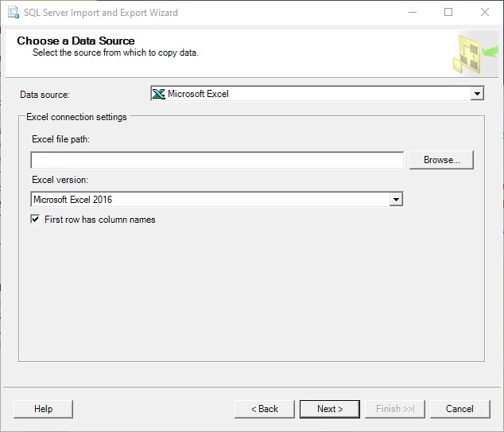
Task: Open the Data source dropdown arrow
Action: coord(477,94)
